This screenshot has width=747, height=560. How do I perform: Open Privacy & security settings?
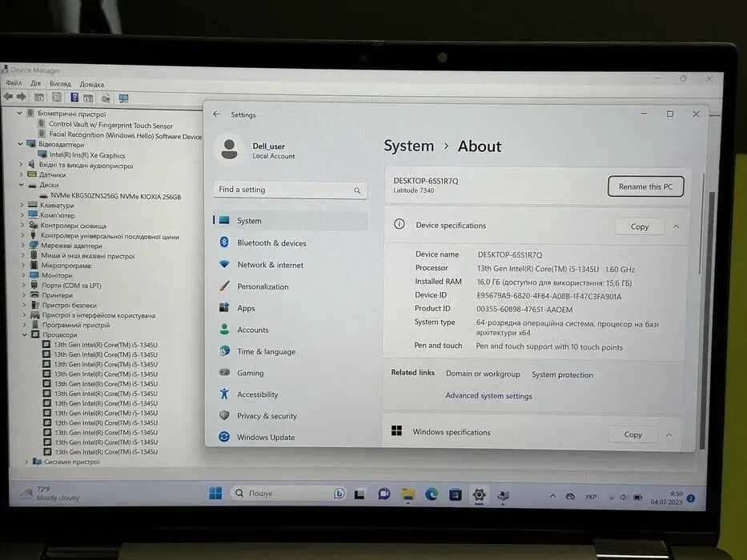tap(267, 416)
